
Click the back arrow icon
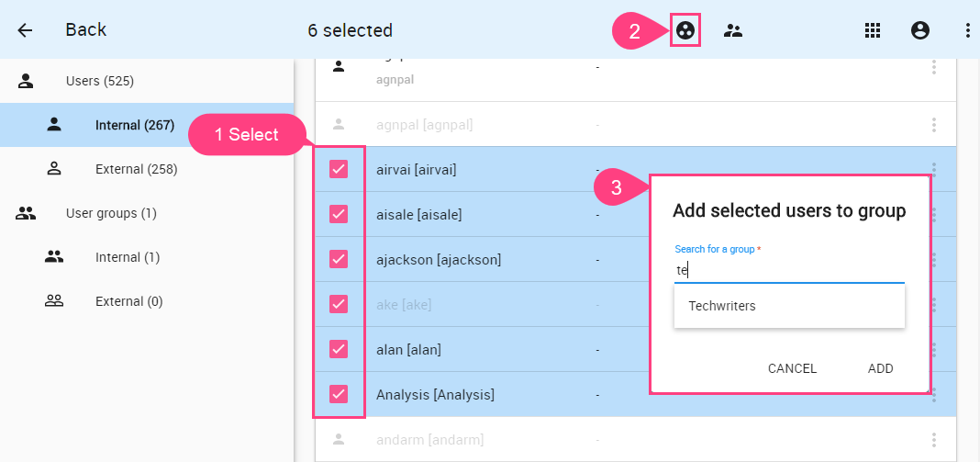pos(25,30)
